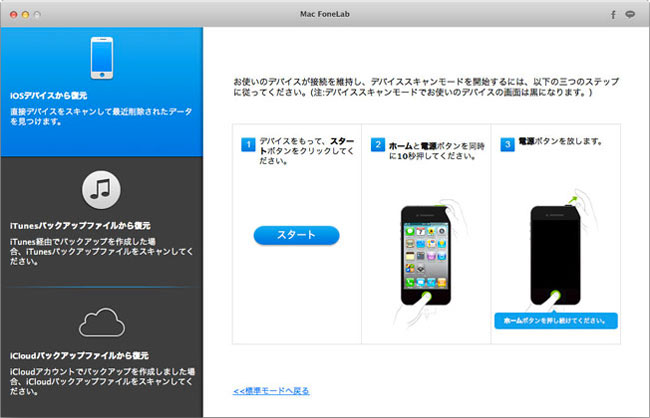Click the step 3 number badge
The height and width of the screenshot is (418, 650).
(508, 145)
